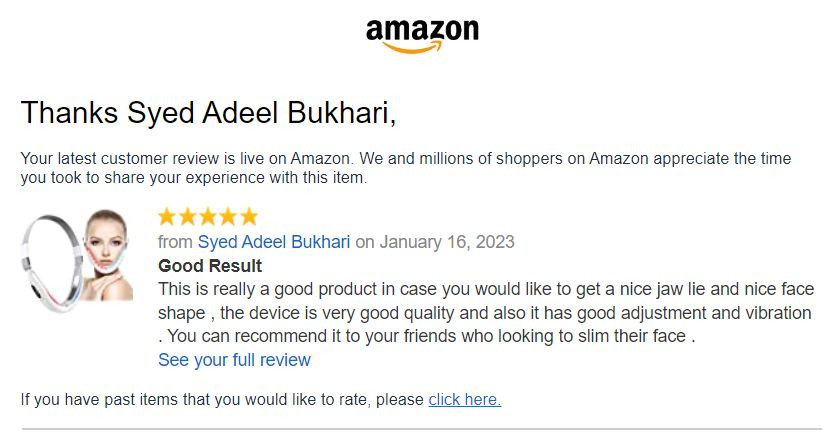Click the paragraph saying review is live on Amazon

point(406,168)
